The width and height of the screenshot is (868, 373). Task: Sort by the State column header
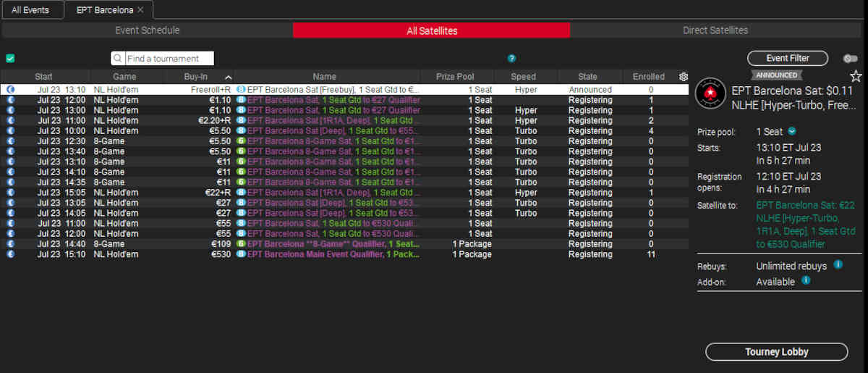(587, 77)
